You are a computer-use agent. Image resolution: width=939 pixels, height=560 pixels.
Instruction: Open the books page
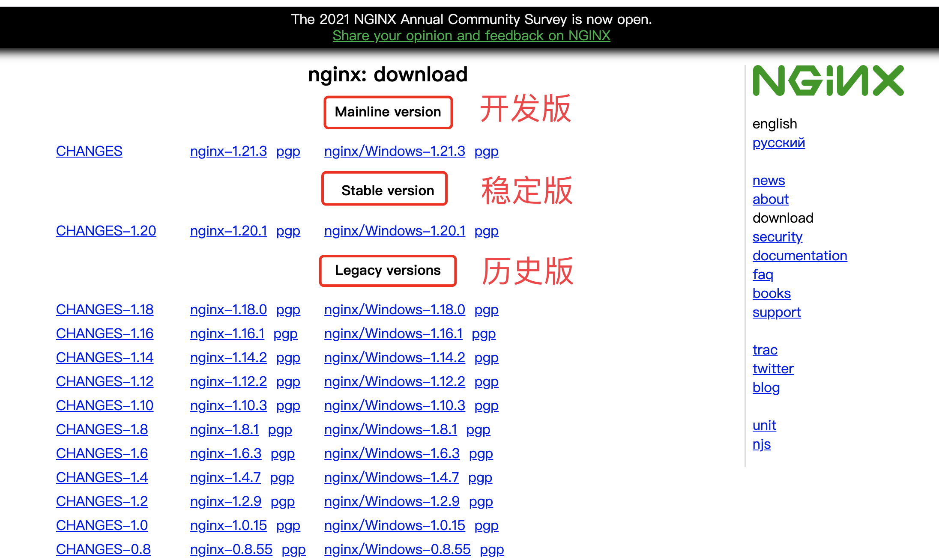click(x=772, y=293)
